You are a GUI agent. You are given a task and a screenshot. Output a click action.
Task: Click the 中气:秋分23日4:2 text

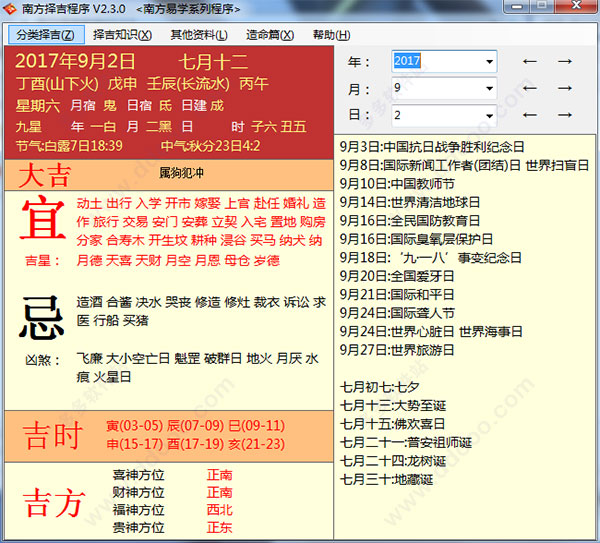click(210, 146)
